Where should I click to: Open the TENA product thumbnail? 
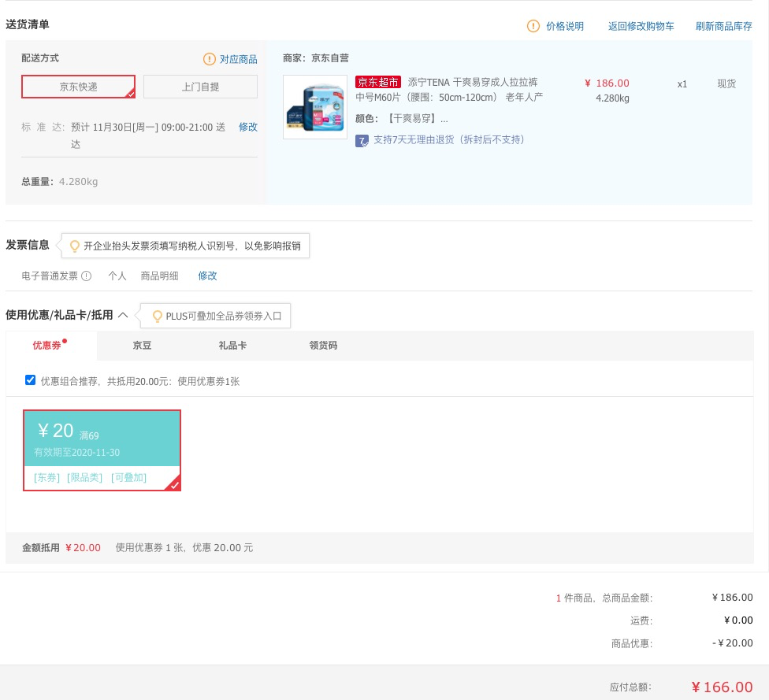(x=315, y=107)
